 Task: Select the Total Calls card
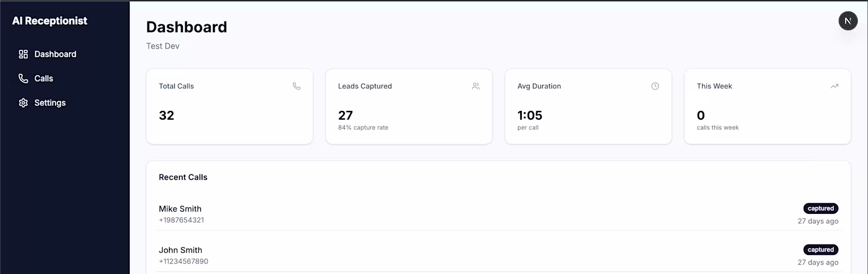[x=229, y=106]
